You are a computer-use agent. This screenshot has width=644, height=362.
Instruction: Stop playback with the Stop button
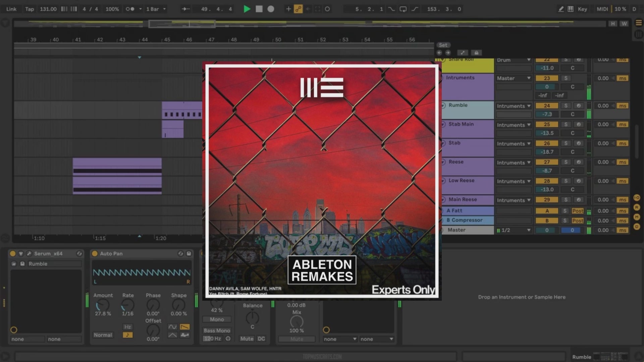click(x=259, y=9)
